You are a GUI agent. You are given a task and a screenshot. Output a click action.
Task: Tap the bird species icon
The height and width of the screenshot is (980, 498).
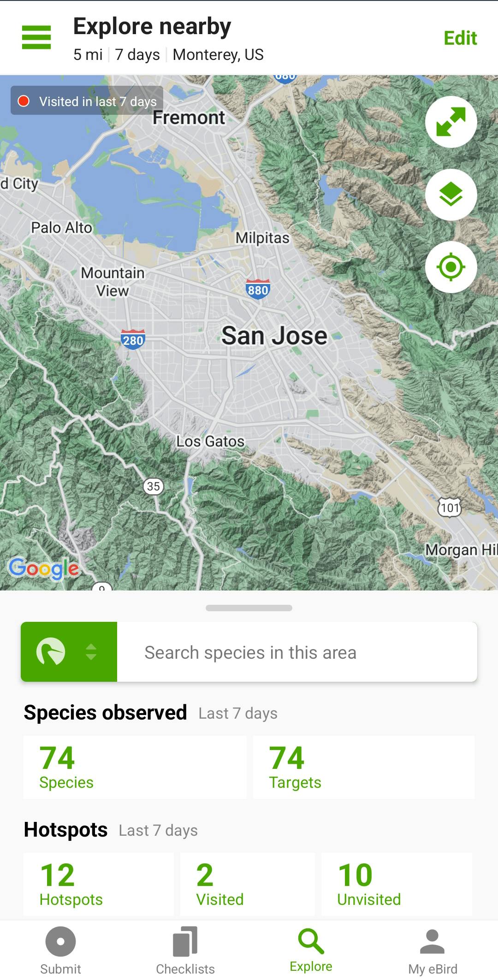[x=51, y=651]
